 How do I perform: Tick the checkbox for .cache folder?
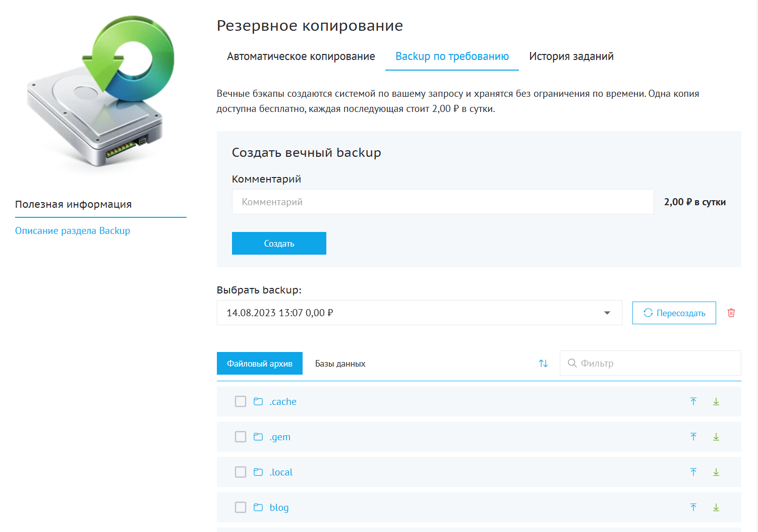tap(241, 401)
